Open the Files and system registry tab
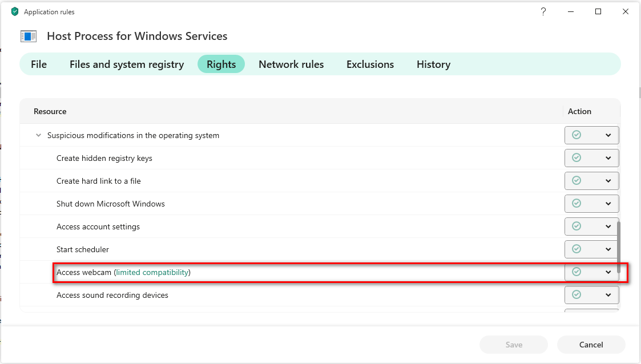The image size is (641, 364). (127, 64)
